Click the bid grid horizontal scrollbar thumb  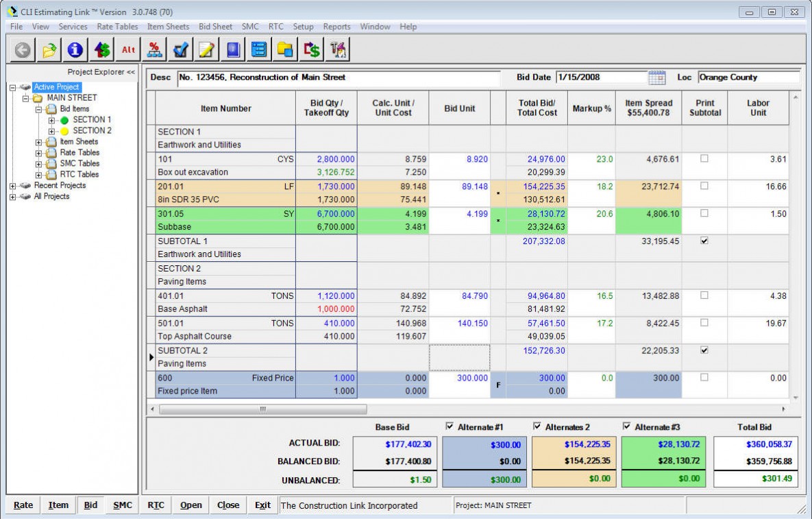point(263,409)
